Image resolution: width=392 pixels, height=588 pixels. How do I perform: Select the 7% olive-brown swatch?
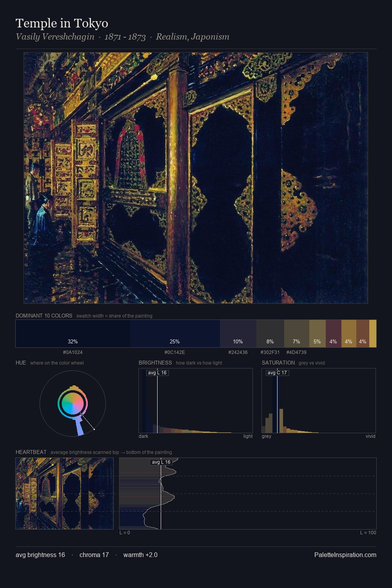(x=297, y=334)
